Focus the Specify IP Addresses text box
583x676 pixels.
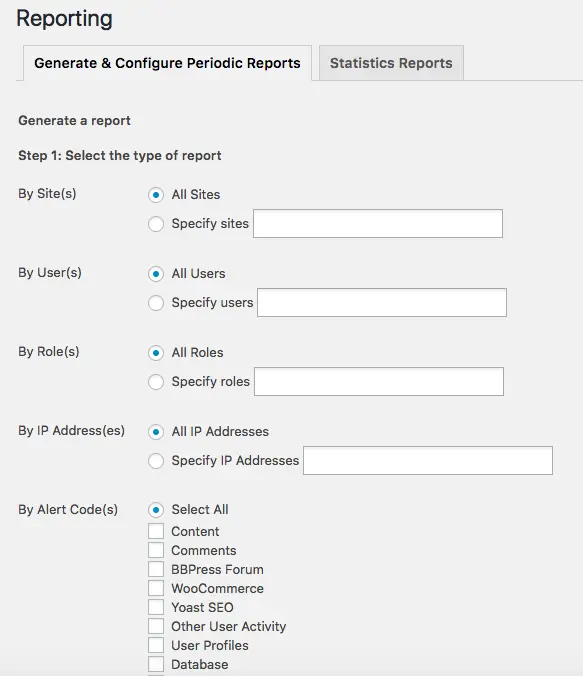coord(428,460)
